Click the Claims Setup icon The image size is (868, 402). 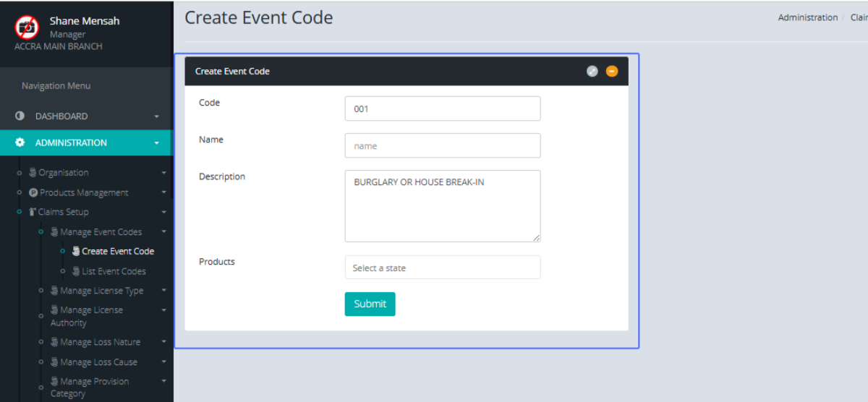pyautogui.click(x=33, y=213)
